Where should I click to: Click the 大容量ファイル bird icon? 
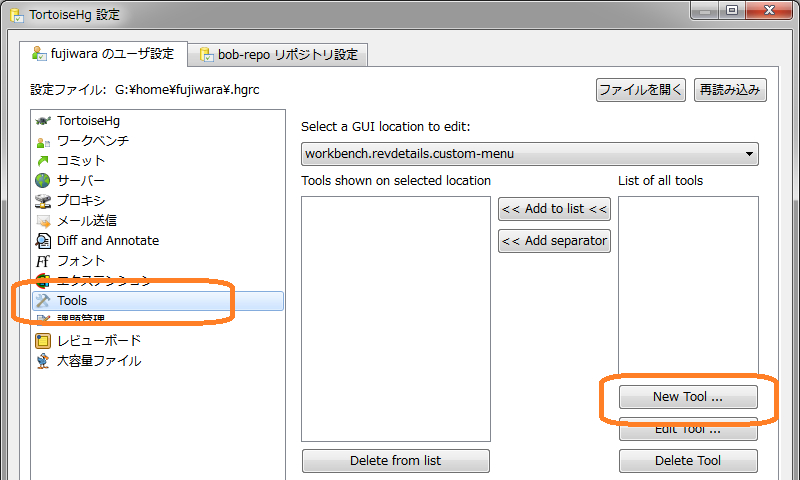[x=43, y=361]
